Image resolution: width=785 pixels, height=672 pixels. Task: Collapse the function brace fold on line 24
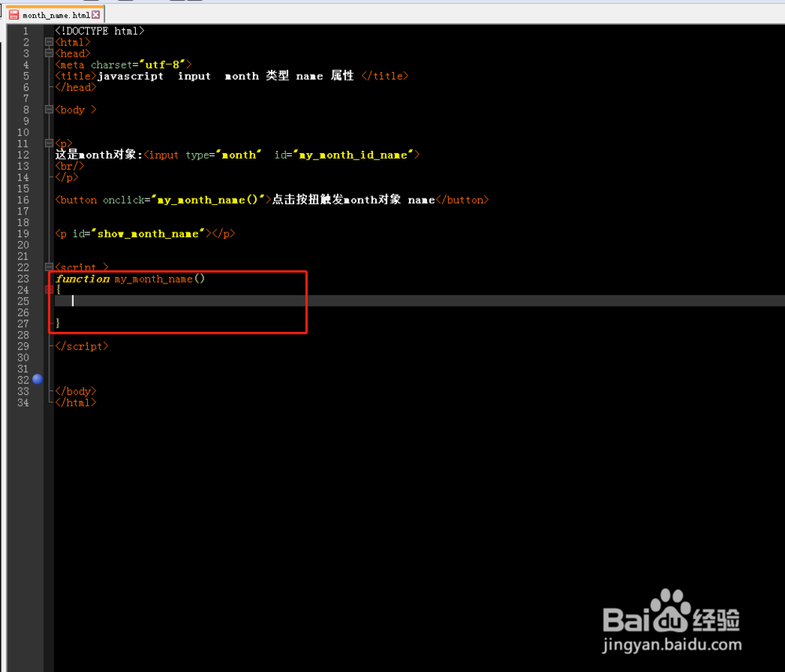[49, 290]
